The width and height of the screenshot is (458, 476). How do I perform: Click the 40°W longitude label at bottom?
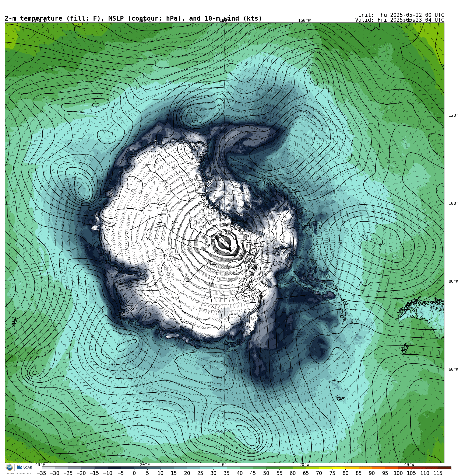pyautogui.click(x=409, y=465)
